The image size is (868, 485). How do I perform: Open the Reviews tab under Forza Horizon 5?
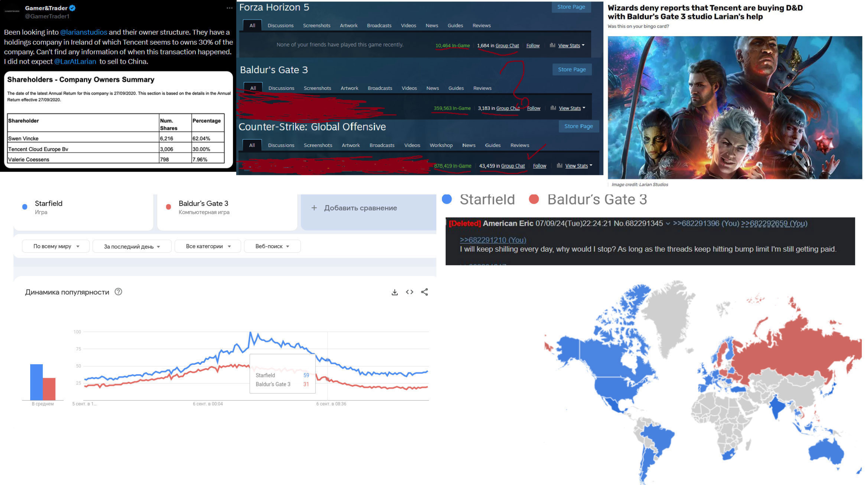pos(481,25)
